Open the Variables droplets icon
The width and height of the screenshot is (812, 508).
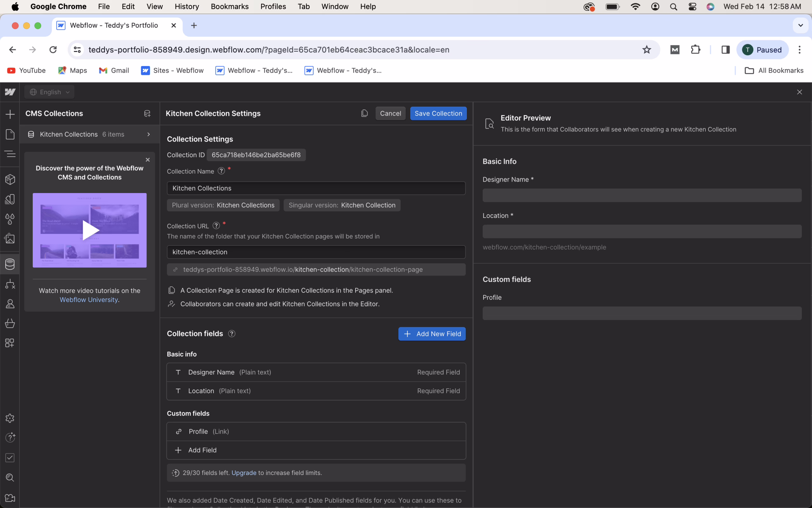click(x=10, y=219)
